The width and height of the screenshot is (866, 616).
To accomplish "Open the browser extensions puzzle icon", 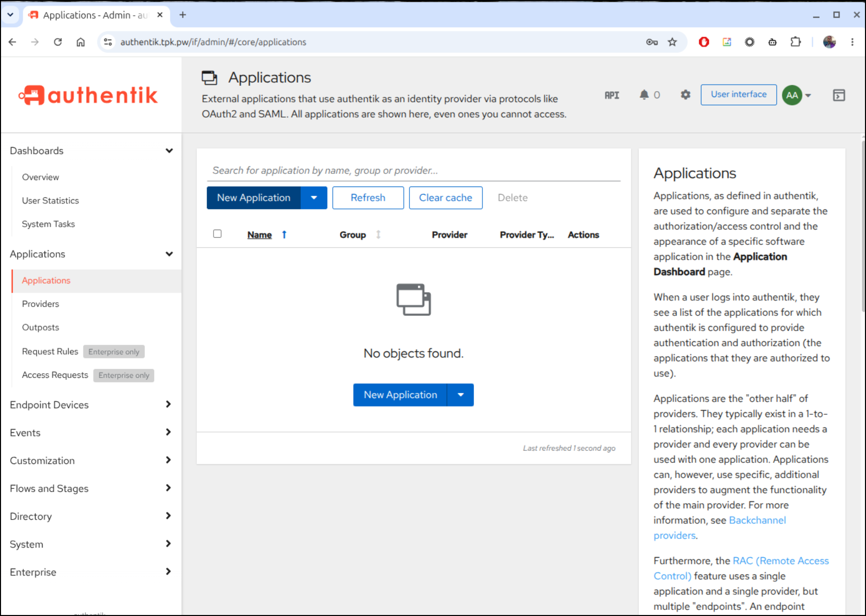I will (795, 42).
